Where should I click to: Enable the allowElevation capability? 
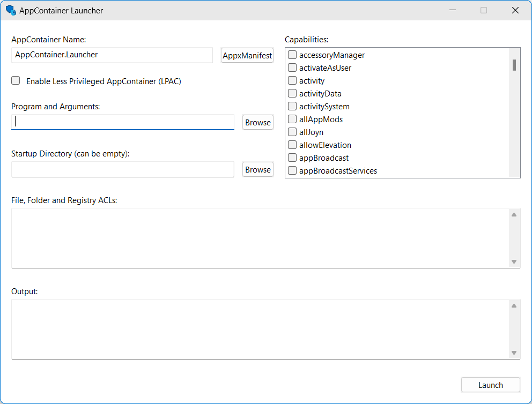tap(292, 145)
